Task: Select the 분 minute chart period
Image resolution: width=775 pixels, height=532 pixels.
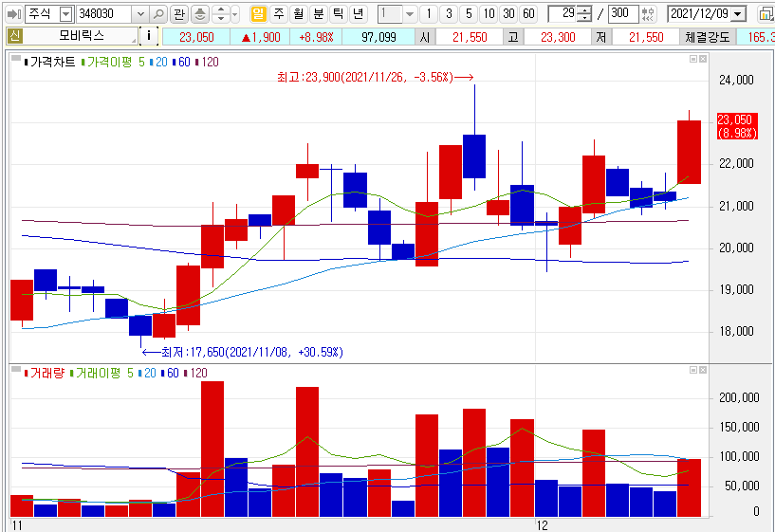Action: 319,14
